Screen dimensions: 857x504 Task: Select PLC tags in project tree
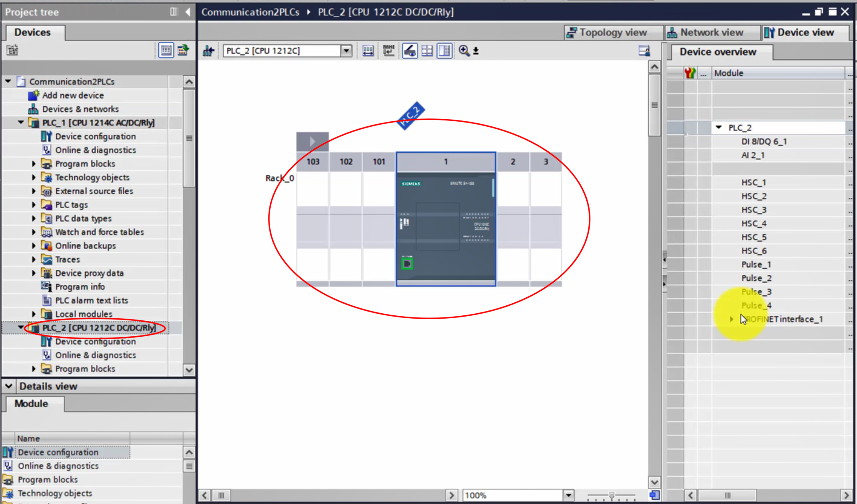pos(72,205)
